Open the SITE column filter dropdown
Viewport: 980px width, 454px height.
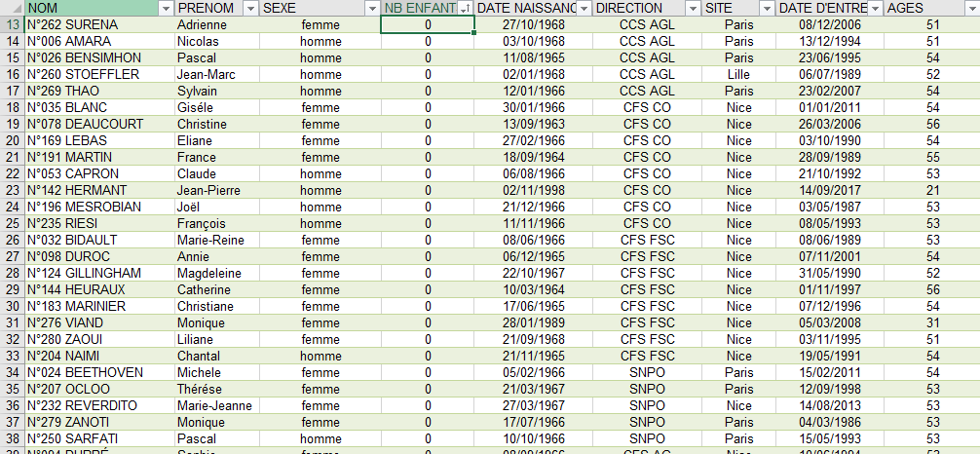coord(766,8)
